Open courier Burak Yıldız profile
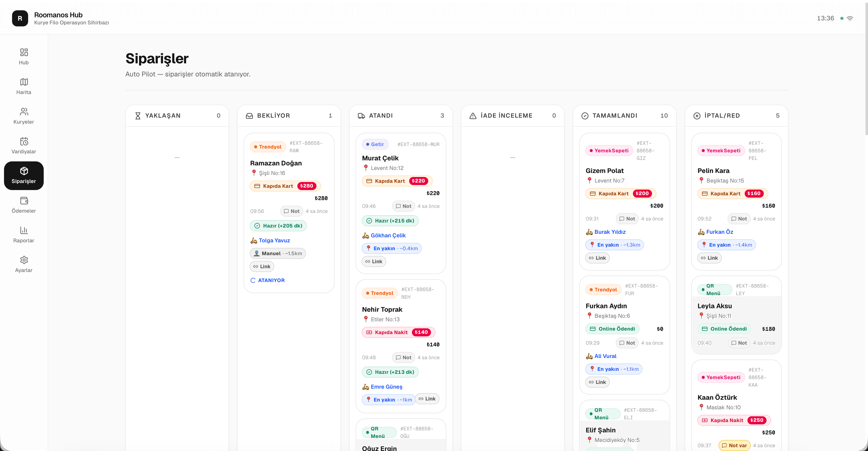 (x=610, y=232)
